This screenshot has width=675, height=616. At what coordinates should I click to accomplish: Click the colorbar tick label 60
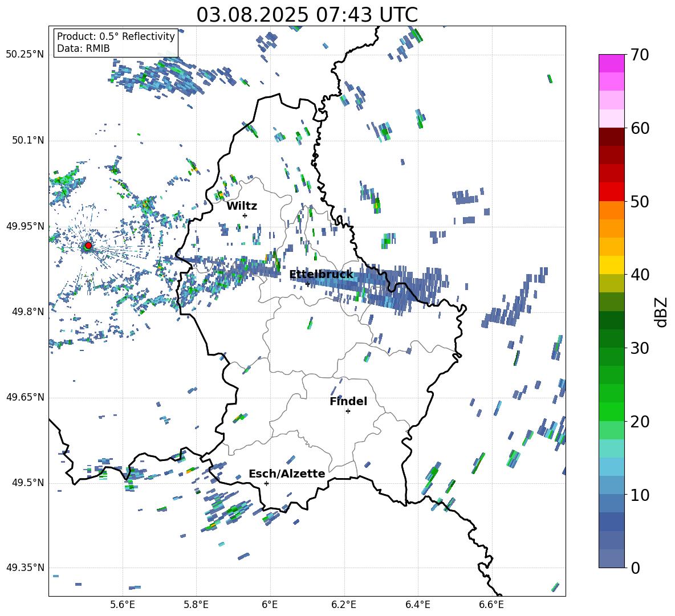point(640,128)
